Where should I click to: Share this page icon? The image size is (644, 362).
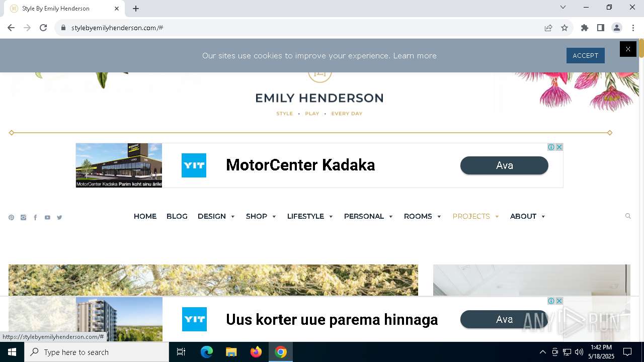(548, 28)
